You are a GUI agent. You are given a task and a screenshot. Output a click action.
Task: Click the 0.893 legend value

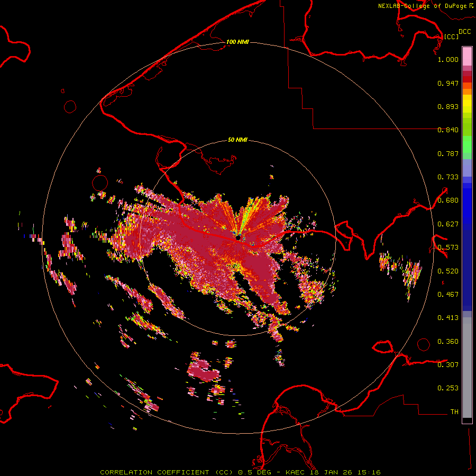[x=448, y=106]
